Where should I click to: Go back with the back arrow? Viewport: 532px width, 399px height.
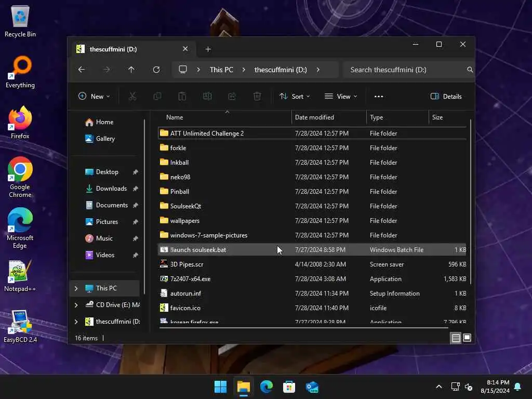(82, 70)
